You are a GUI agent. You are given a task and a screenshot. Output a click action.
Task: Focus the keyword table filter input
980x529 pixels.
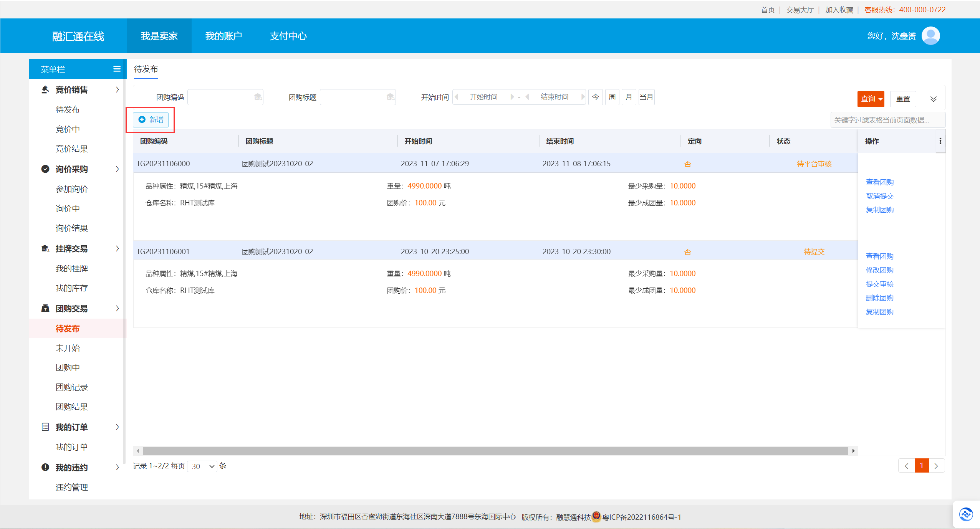(x=887, y=120)
